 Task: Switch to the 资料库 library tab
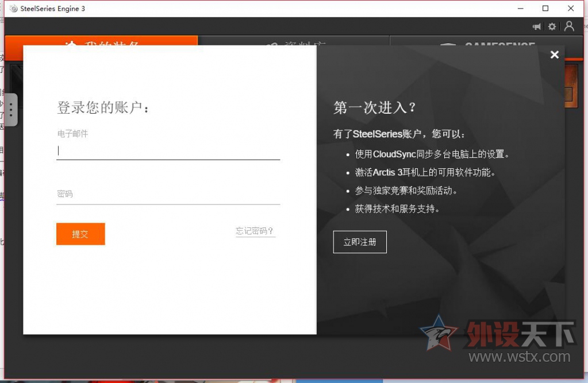pyautogui.click(x=294, y=41)
